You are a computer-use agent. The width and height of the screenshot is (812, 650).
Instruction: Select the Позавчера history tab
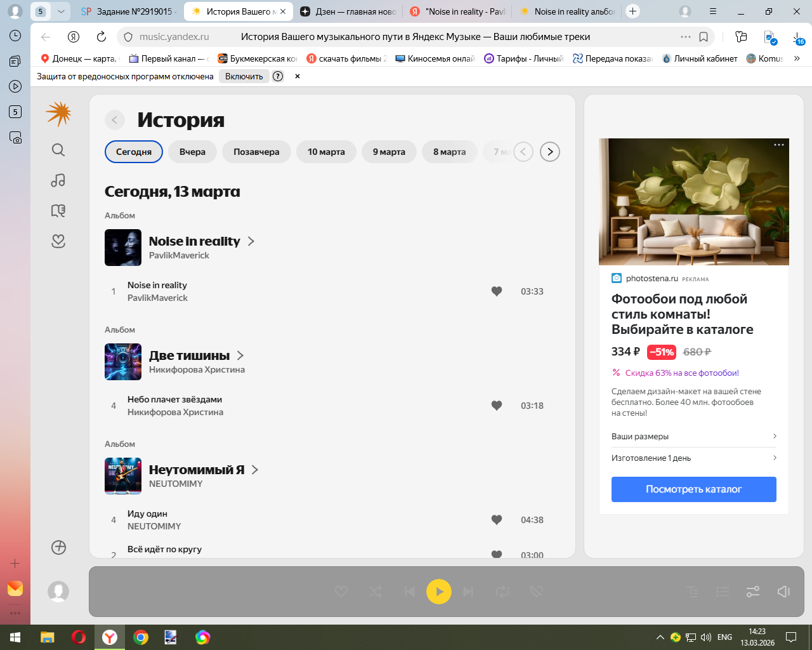(256, 152)
